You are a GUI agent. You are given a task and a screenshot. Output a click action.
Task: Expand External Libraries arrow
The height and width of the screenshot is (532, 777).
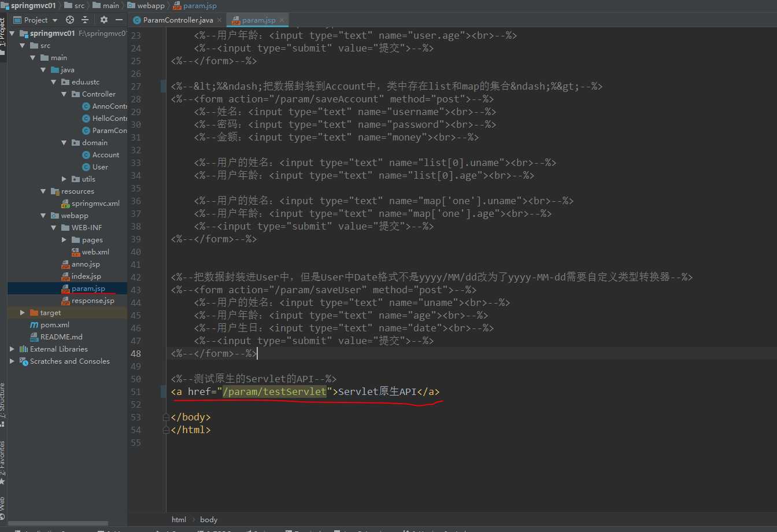pos(12,349)
